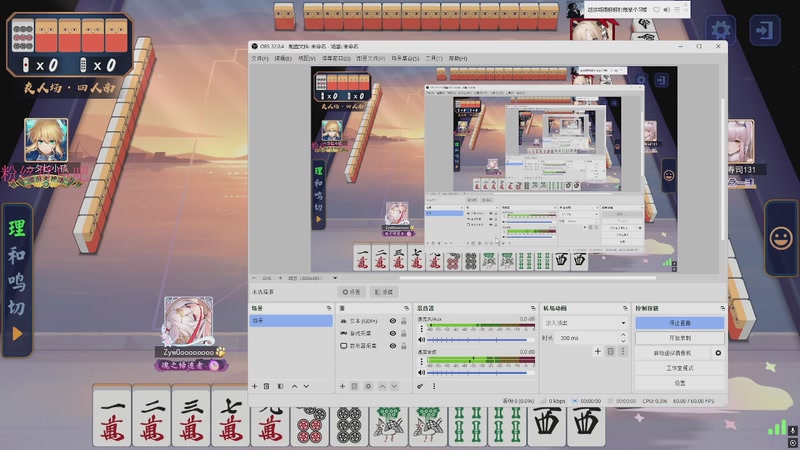
Task: Decrease transition duration with down arrow
Action: (x=623, y=340)
